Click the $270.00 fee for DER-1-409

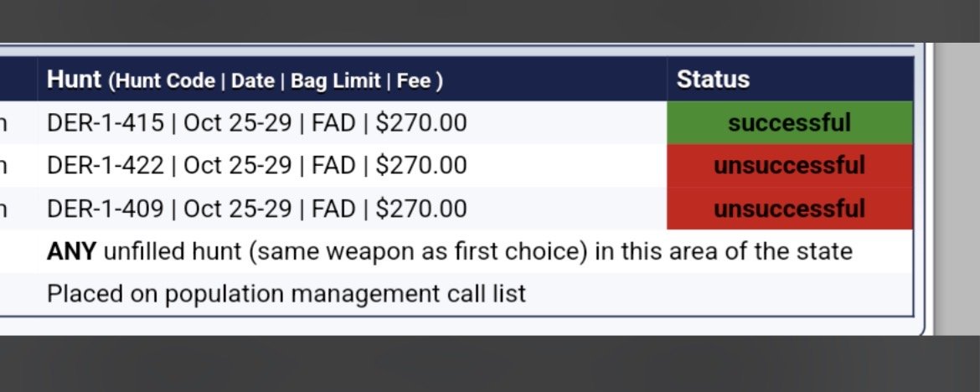click(x=420, y=209)
